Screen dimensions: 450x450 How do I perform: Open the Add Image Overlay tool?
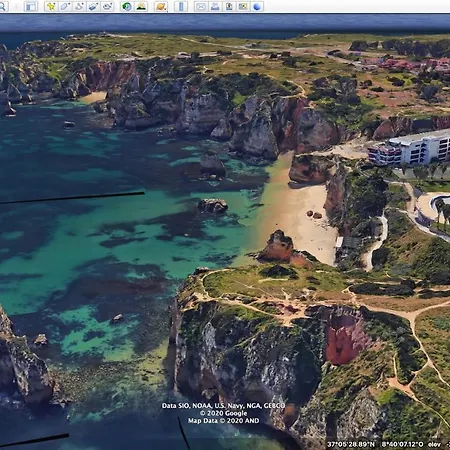(93, 6)
